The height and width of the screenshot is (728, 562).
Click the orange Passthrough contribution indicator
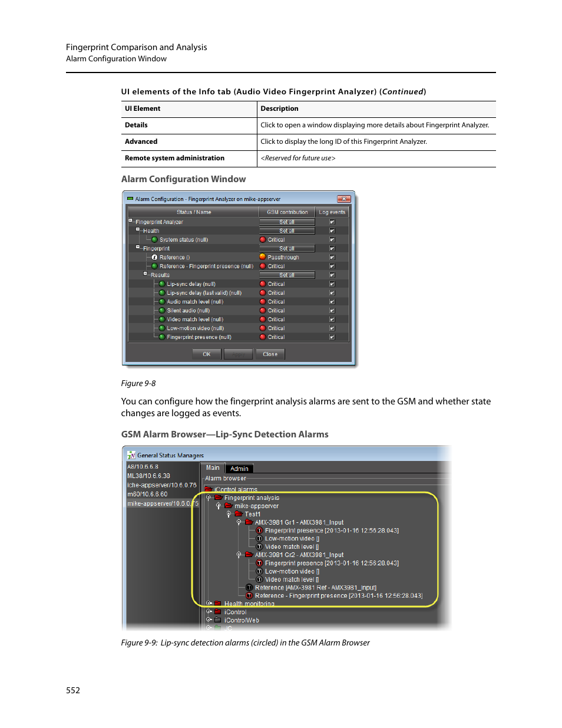(263, 257)
